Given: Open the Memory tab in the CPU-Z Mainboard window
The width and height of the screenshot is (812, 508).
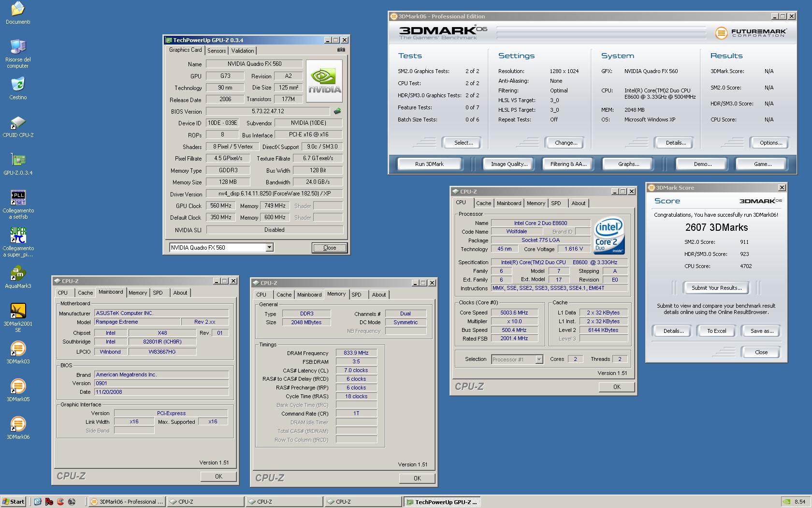Looking at the screenshot, I should pyautogui.click(x=138, y=293).
